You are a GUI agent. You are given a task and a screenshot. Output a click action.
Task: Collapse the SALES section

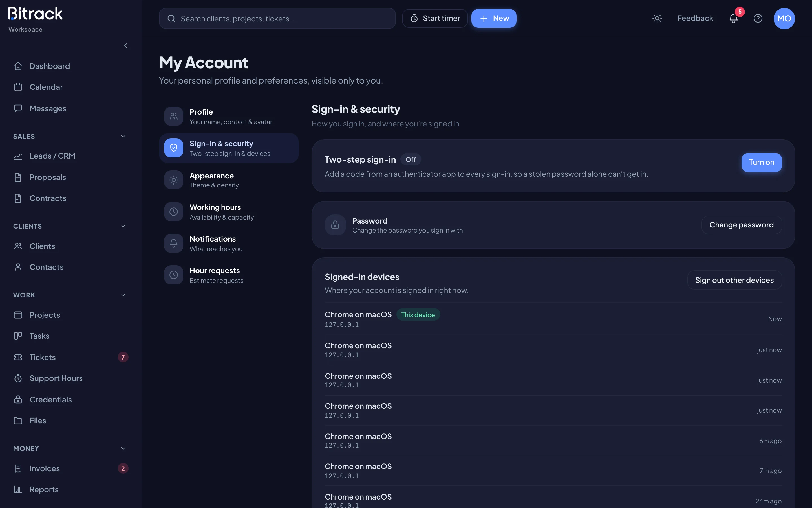click(123, 136)
